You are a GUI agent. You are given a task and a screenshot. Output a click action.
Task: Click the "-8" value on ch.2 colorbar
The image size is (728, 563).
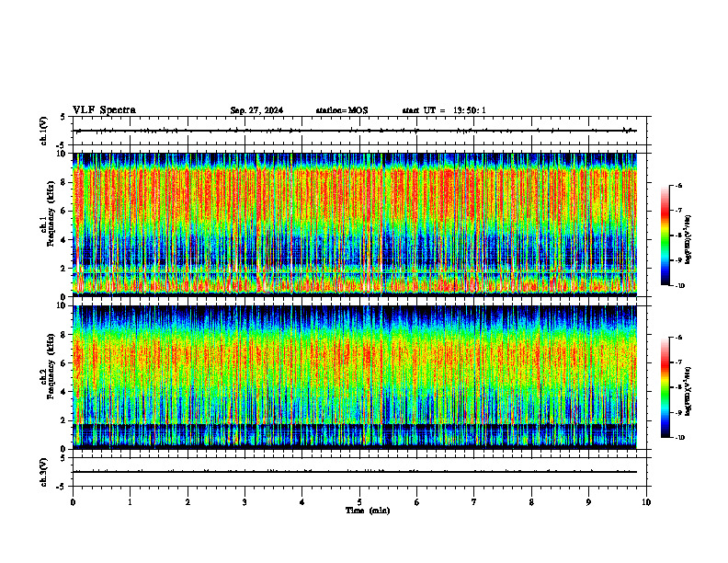pyautogui.click(x=678, y=387)
